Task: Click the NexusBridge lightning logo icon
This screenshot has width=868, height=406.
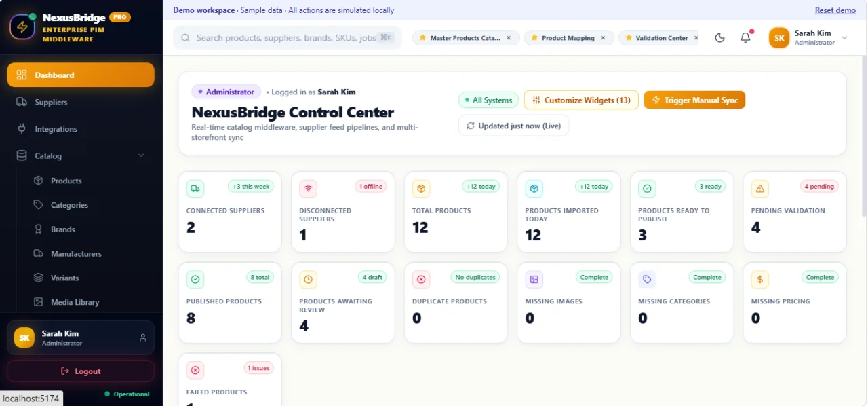Action: coord(22,27)
